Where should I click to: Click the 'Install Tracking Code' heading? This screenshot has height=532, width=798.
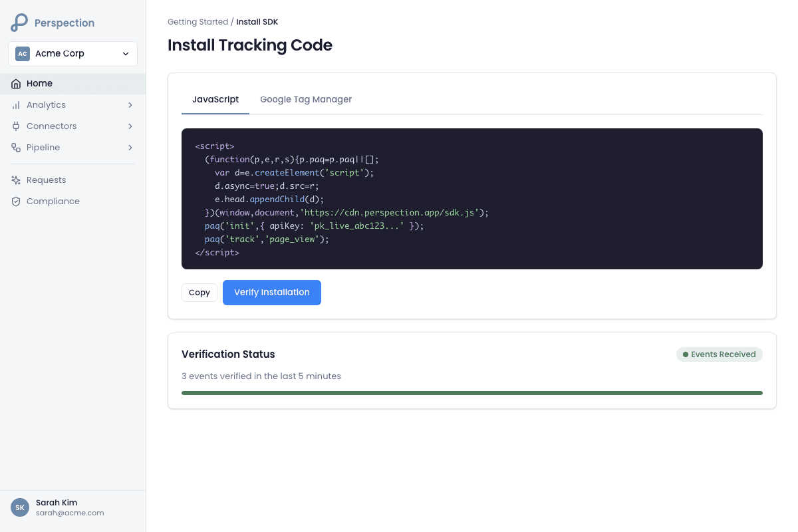(x=250, y=45)
